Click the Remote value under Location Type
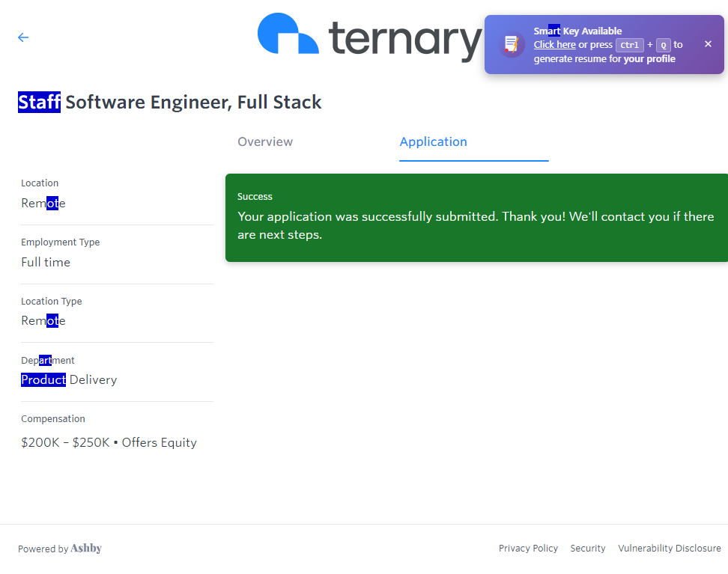728x574 pixels. point(43,321)
